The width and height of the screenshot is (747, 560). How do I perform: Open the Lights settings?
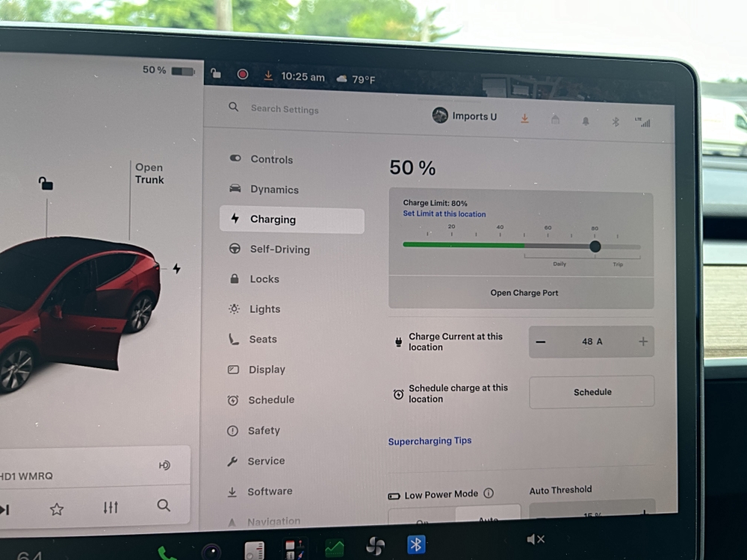coord(254,309)
